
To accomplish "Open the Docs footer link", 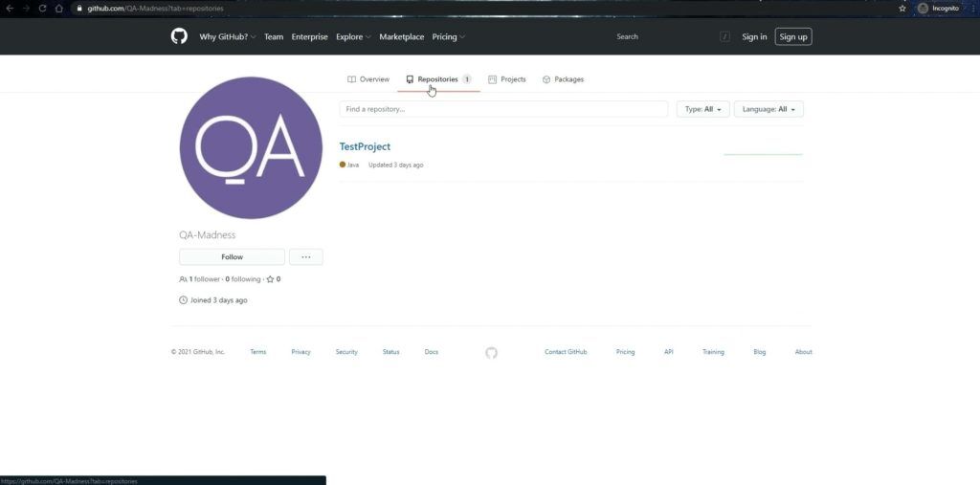I will point(432,352).
